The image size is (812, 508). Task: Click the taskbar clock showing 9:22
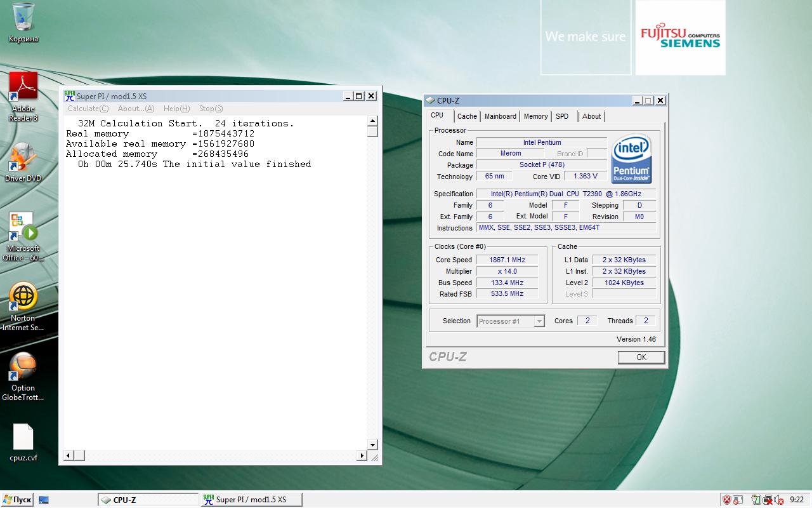coord(797,500)
